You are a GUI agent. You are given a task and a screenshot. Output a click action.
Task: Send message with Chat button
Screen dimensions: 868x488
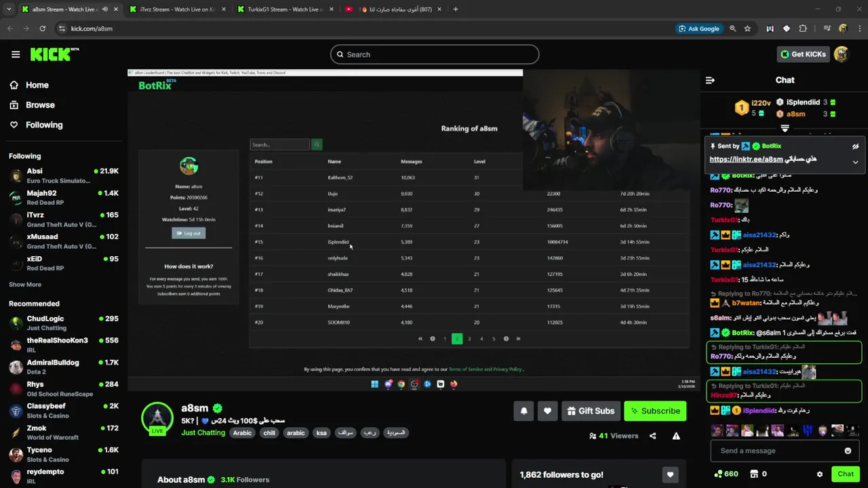pos(845,474)
